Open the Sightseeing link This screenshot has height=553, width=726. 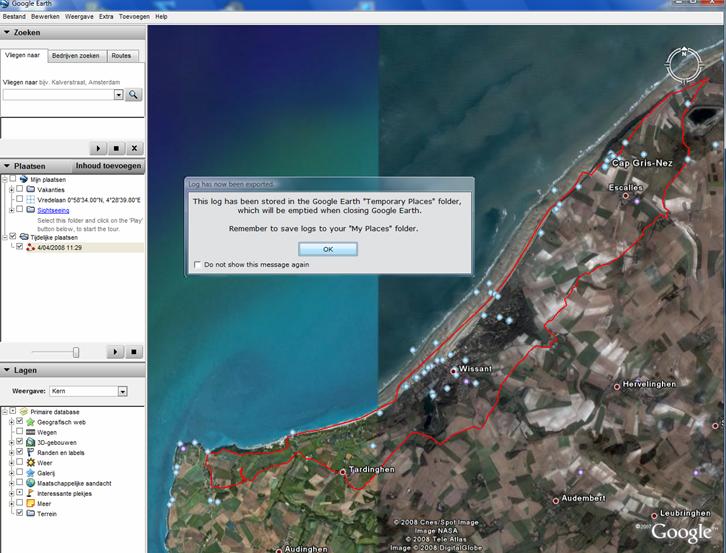(53, 210)
